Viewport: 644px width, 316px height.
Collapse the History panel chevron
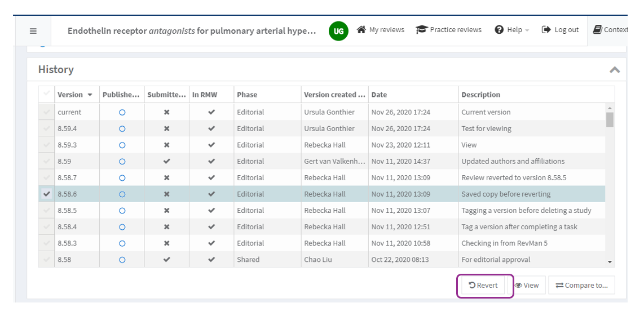click(x=615, y=70)
